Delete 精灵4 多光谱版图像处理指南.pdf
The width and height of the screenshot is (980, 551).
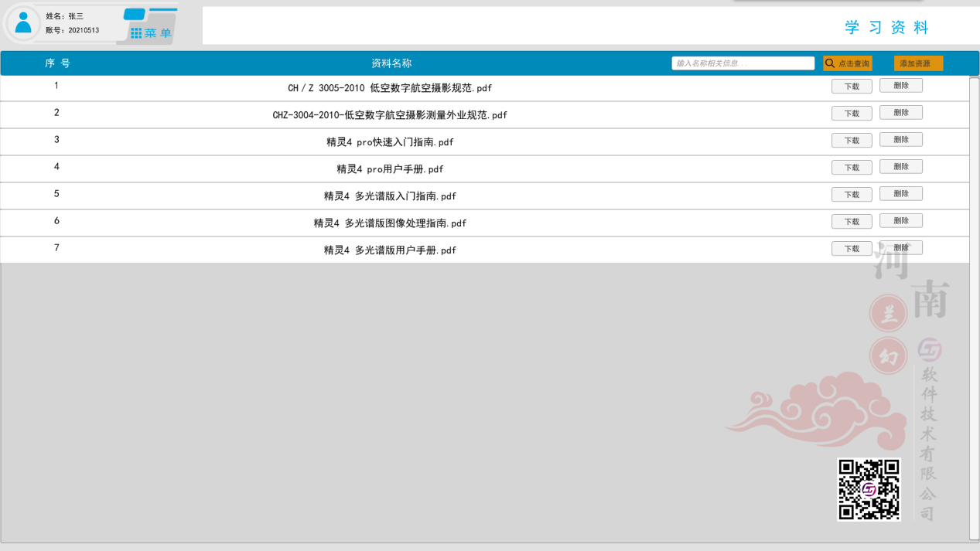pyautogui.click(x=900, y=220)
